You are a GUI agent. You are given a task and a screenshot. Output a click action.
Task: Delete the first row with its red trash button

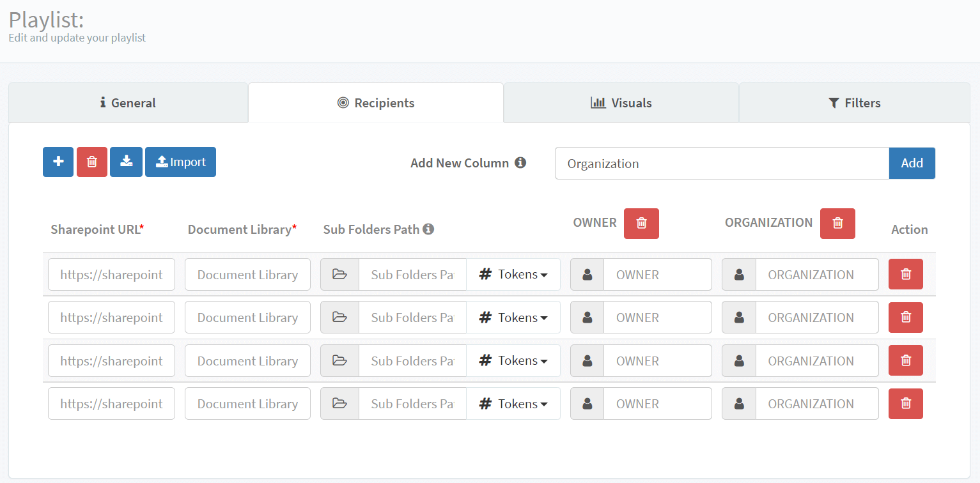(x=905, y=274)
